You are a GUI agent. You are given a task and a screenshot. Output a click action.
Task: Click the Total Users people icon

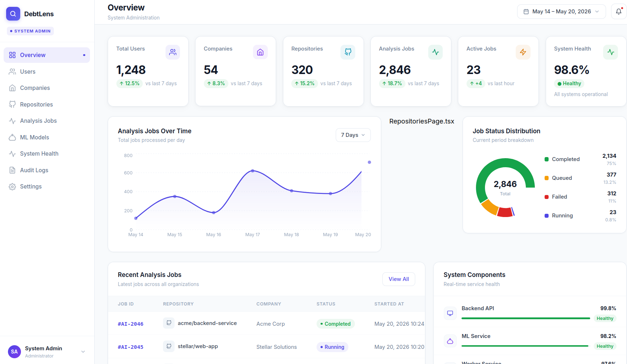173,52
